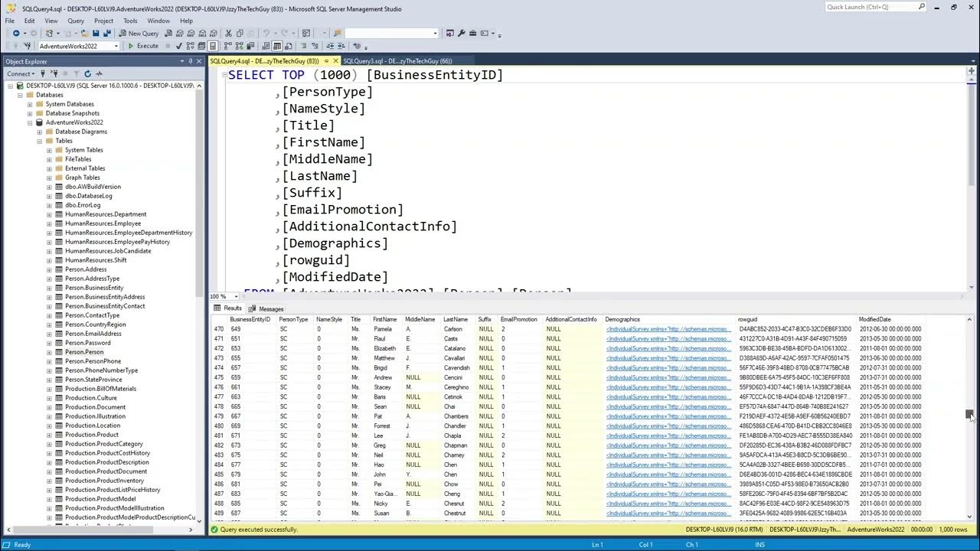This screenshot has height=551, width=980.
Task: Click the Cut scissors icon
Action: [228, 34]
